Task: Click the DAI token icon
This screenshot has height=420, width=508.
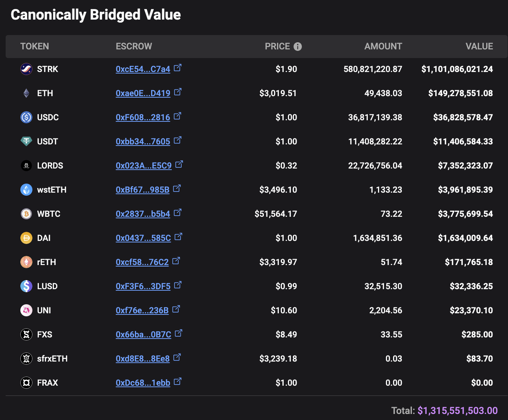Action: [26, 238]
